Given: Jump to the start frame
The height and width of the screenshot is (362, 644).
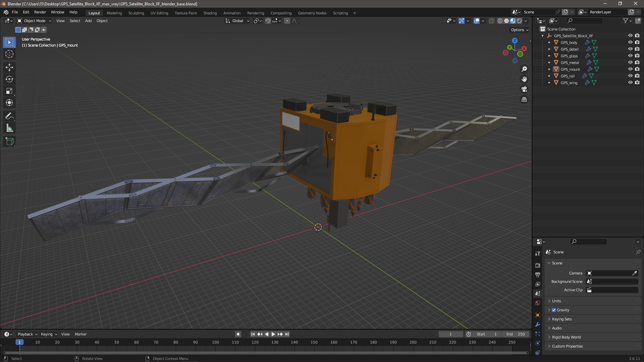Looking at the screenshot, I should 253,334.
